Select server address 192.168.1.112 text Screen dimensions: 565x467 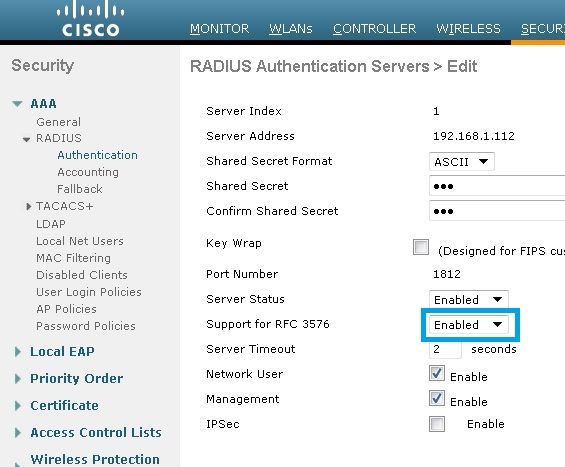(x=474, y=136)
